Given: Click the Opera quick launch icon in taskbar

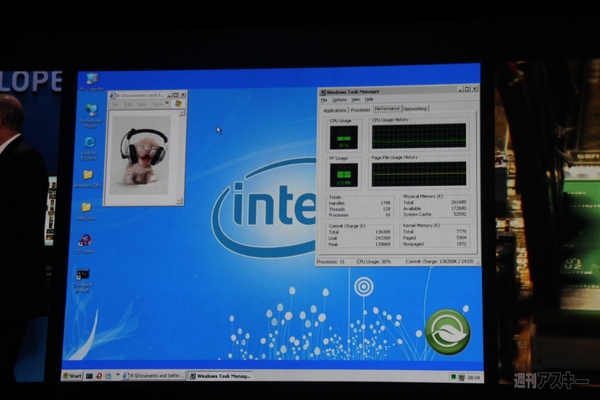Looking at the screenshot, I should (x=99, y=376).
